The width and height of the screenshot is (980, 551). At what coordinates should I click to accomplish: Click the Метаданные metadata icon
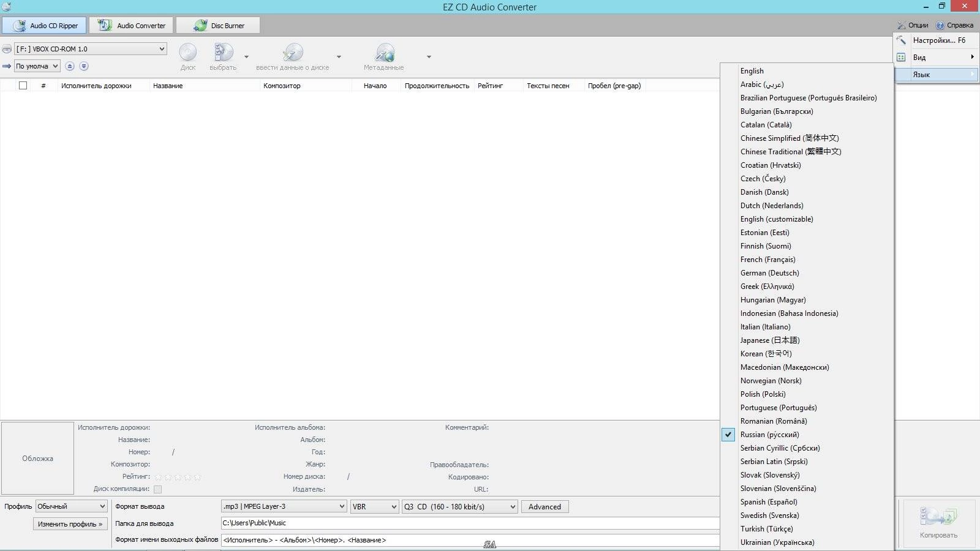point(384,57)
